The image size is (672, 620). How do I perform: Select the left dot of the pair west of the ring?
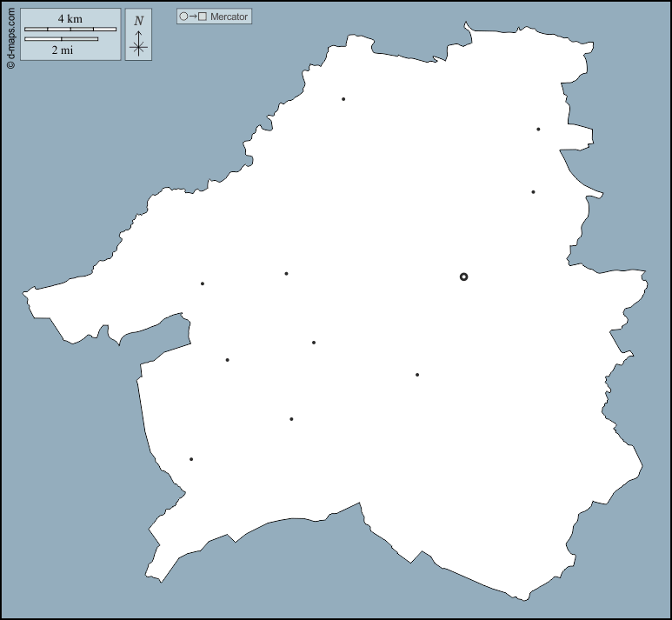203,283
